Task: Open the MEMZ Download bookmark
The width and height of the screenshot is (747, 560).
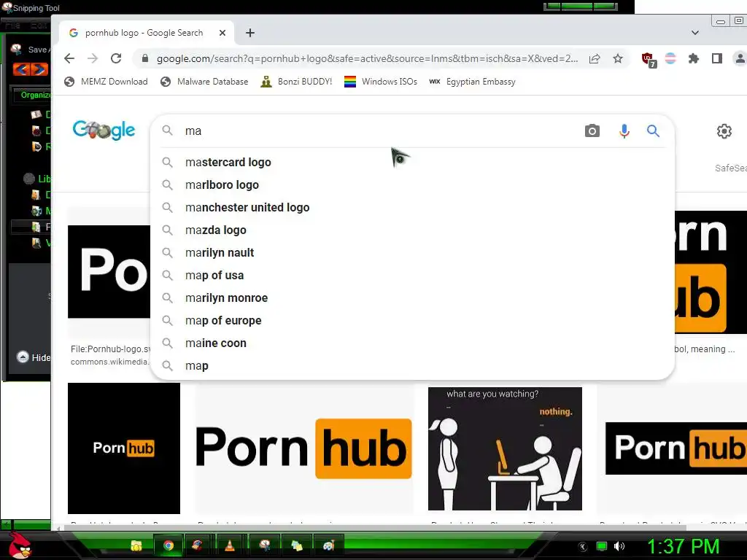Action: (107, 82)
